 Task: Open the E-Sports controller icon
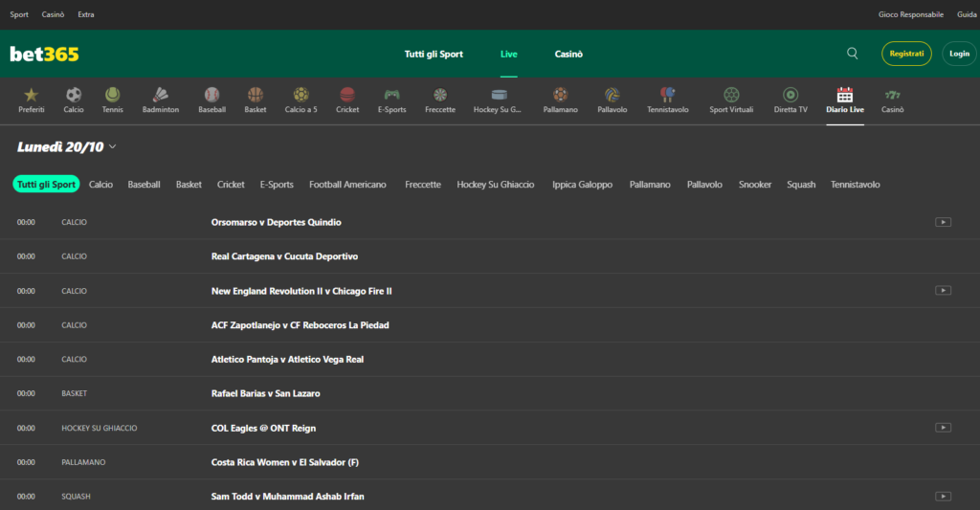391,95
